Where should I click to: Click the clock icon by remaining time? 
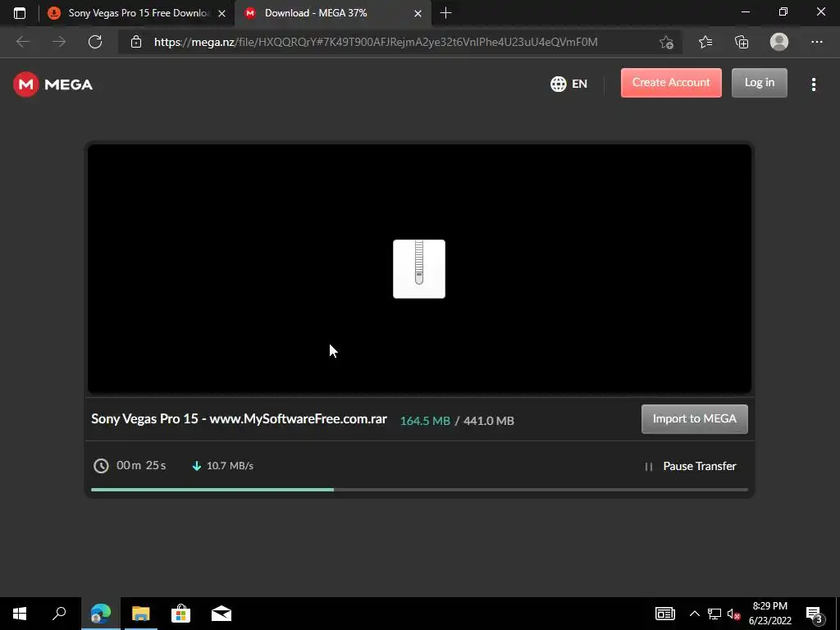point(101,466)
